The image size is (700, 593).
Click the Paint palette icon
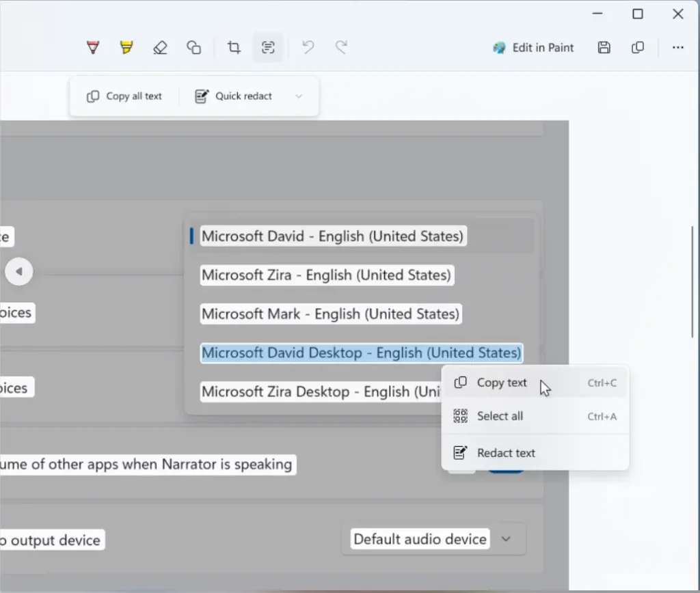tap(499, 48)
